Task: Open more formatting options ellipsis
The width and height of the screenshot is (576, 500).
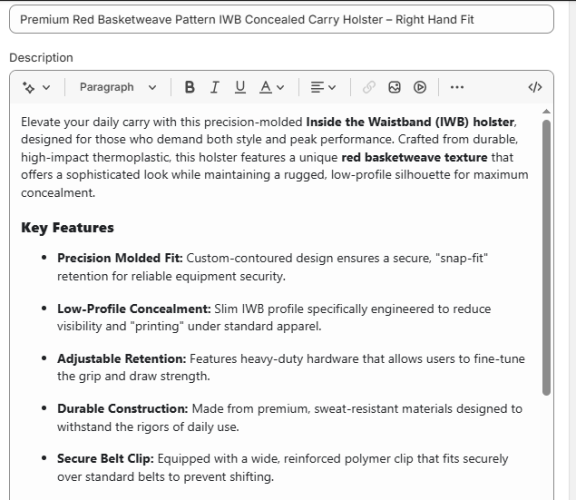Action: pos(457,87)
